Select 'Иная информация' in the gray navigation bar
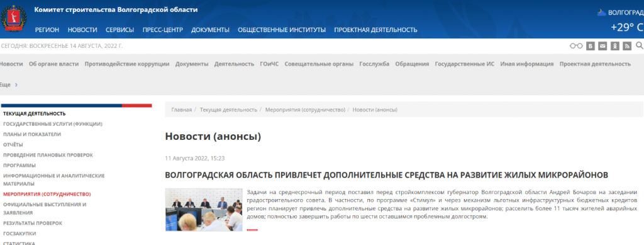The width and height of the screenshot is (644, 245). pyautogui.click(x=527, y=64)
